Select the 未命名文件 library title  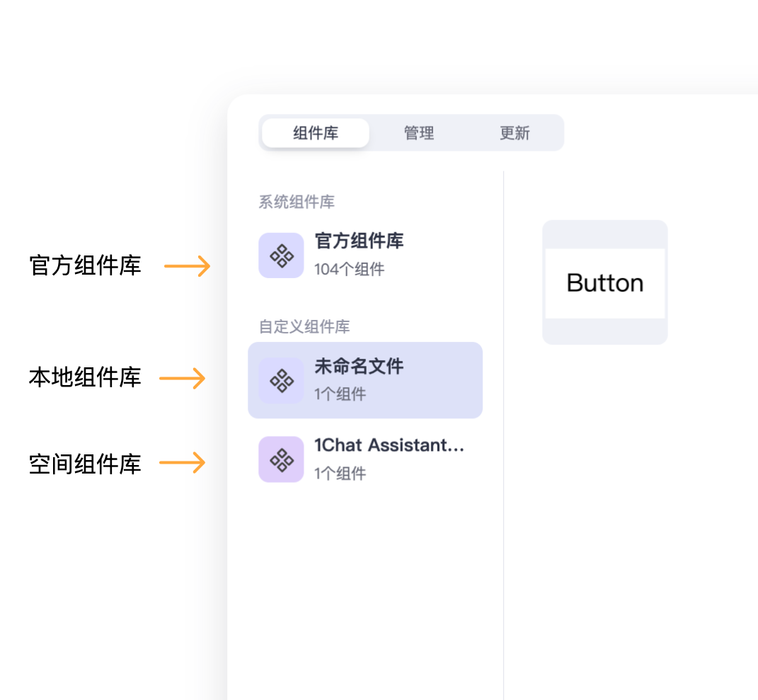(359, 367)
